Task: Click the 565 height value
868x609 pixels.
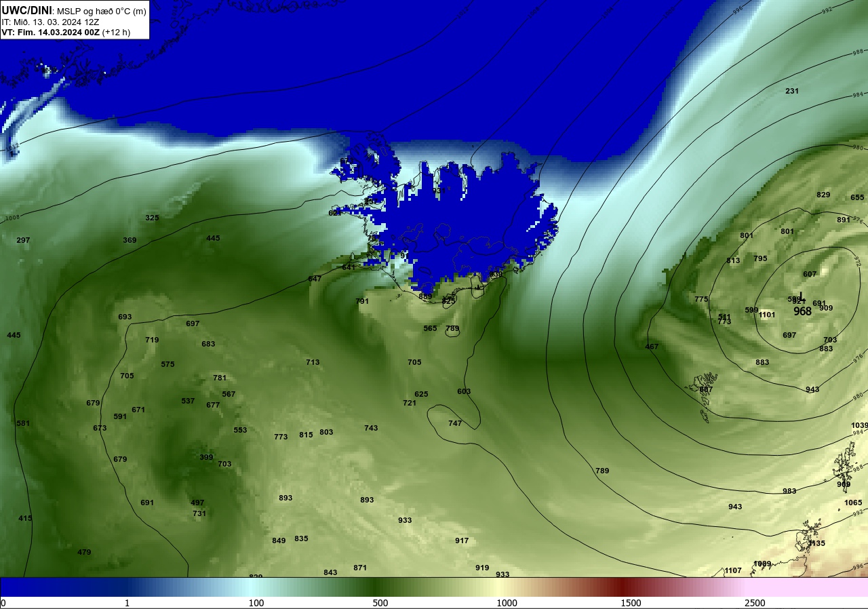Action: click(431, 328)
